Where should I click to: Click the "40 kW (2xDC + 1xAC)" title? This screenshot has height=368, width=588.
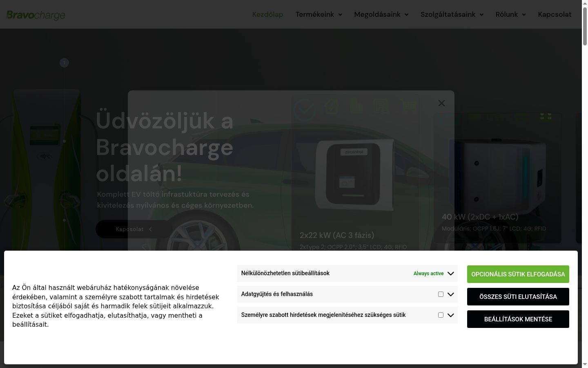click(x=480, y=217)
